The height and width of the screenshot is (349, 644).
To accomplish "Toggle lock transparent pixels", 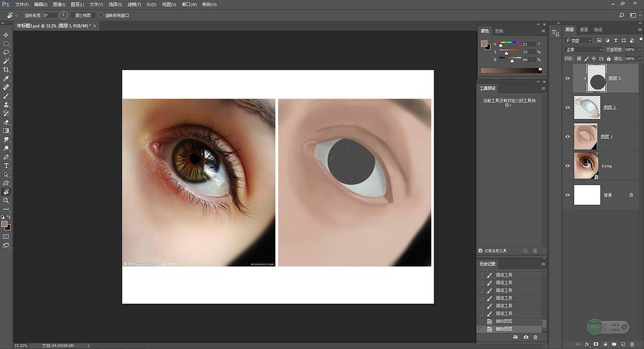I will [579, 59].
